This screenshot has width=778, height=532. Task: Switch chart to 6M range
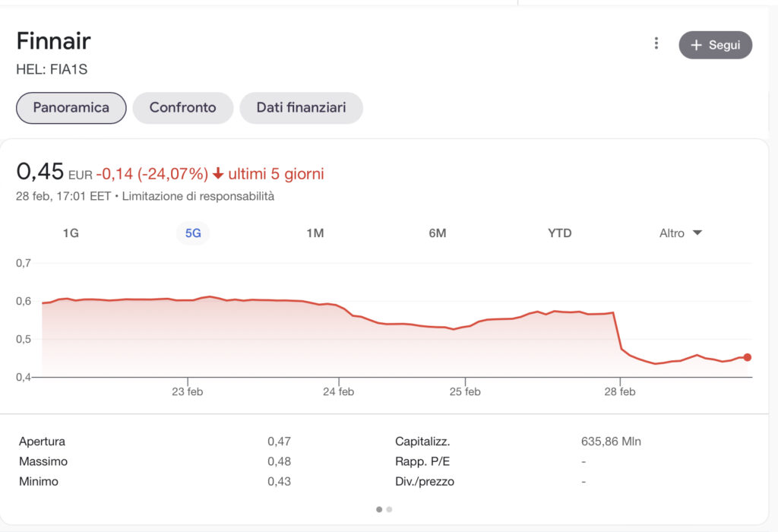[437, 233]
